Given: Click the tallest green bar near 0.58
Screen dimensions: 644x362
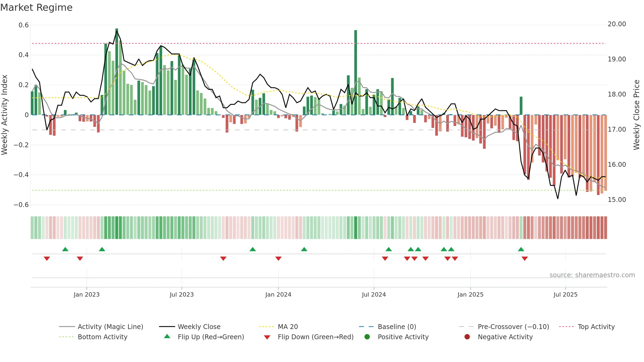Looking at the screenshot, I should click(117, 72).
